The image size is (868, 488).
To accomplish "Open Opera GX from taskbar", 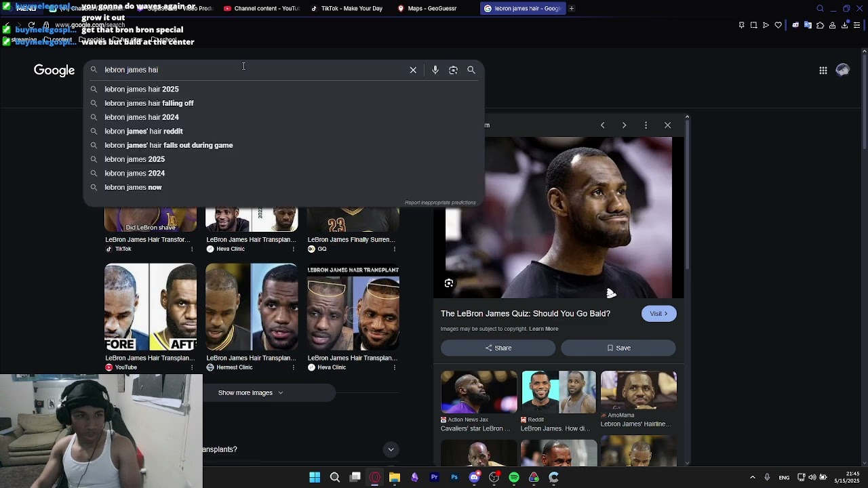I will [x=375, y=477].
